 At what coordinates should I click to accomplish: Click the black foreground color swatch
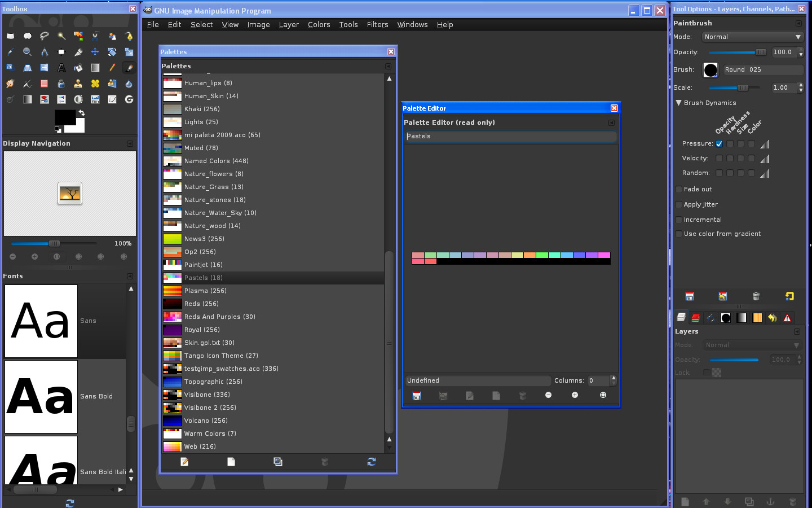click(x=64, y=117)
